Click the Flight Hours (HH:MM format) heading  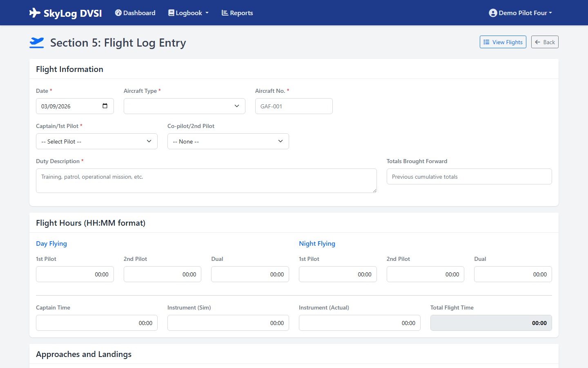coord(91,223)
